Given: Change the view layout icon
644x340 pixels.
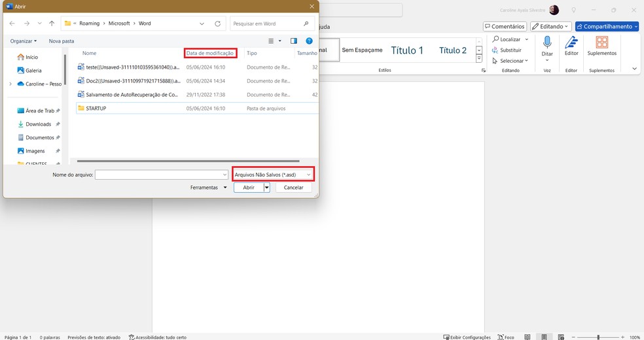Looking at the screenshot, I should pyautogui.click(x=271, y=41).
